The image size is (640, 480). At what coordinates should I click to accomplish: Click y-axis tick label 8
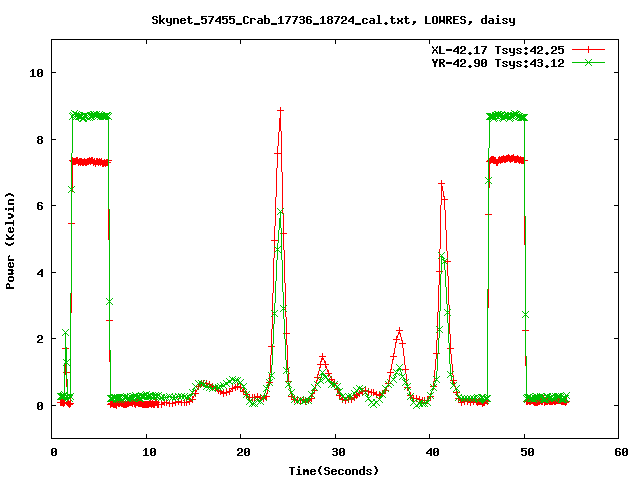(40, 140)
